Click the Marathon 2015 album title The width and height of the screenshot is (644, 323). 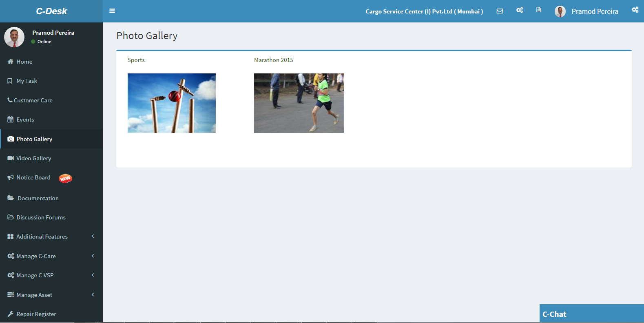coord(274,60)
